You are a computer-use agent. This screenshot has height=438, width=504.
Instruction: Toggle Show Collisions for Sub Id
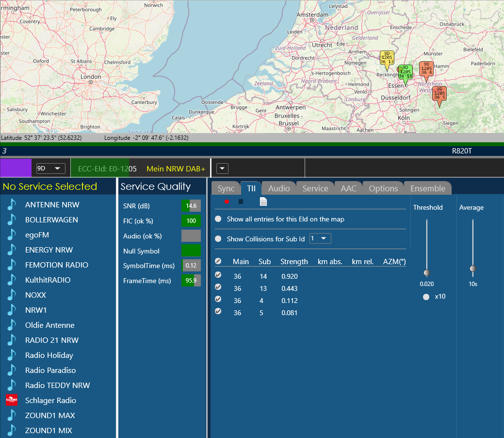point(218,239)
